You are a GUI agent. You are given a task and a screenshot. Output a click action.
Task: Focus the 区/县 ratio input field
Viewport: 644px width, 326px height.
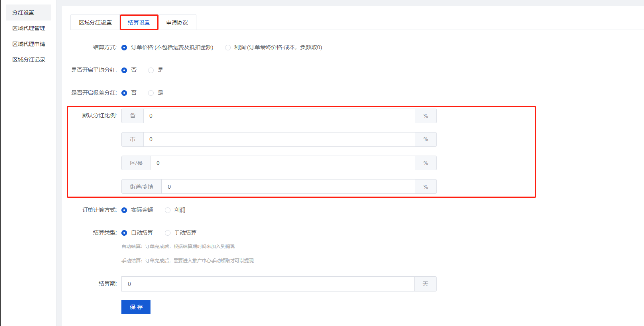(x=282, y=163)
